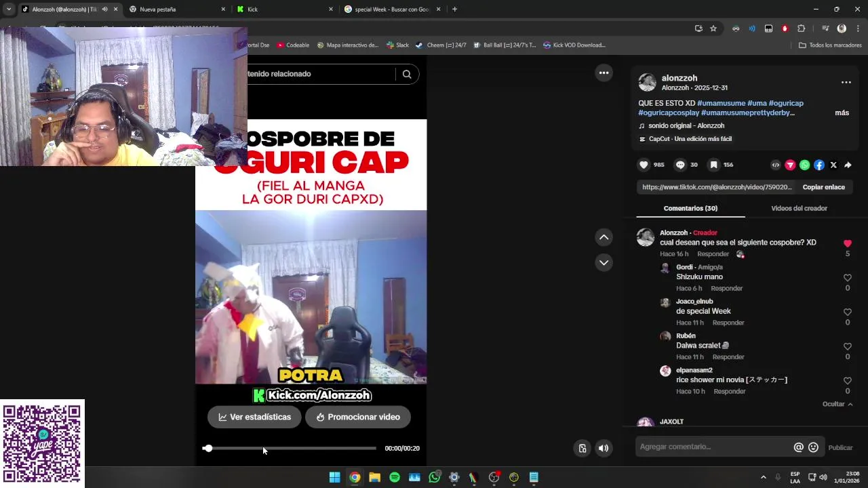Like Gordi's comment 'Shizuku mano'

(x=848, y=278)
